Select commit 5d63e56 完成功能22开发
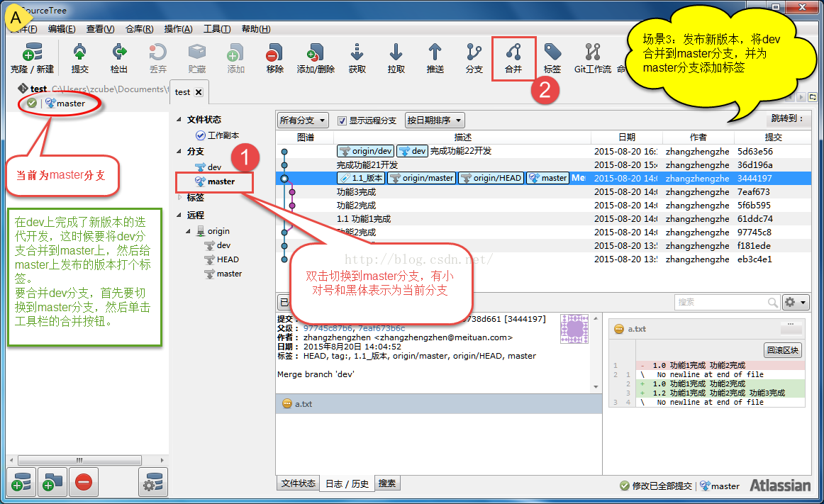Screen dimensions: 824x504 (x=543, y=152)
